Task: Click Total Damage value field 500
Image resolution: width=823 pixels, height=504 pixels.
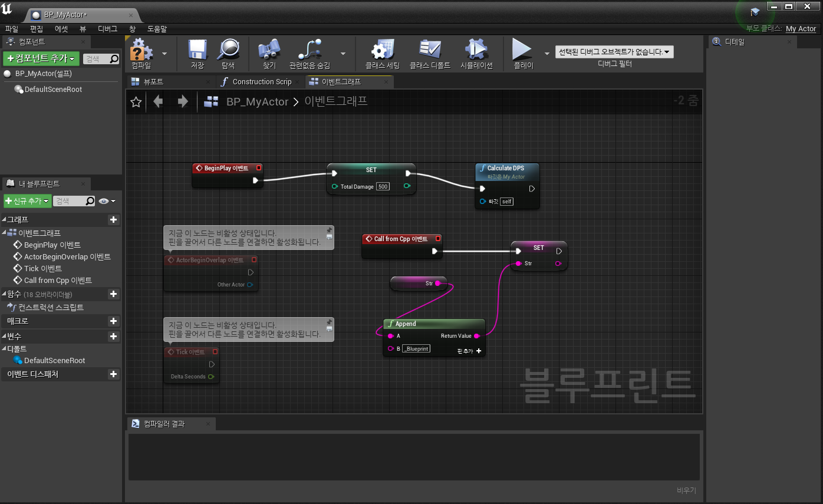Action: [383, 186]
